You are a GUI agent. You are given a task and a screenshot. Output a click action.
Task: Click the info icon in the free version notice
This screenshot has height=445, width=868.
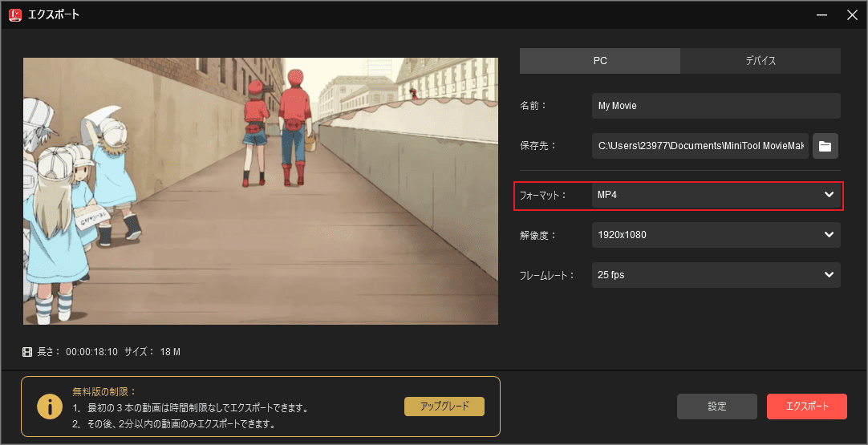49,407
